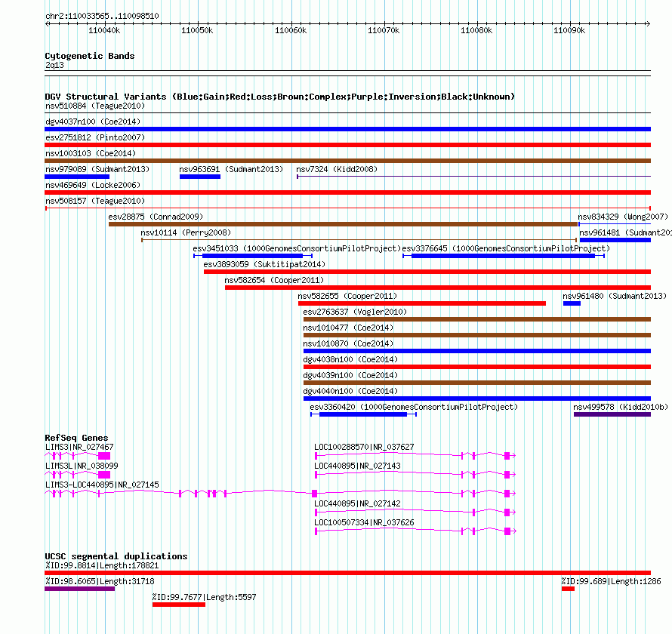Click the RefSeq Genes track title
This screenshot has width=672, height=634.
point(77,438)
